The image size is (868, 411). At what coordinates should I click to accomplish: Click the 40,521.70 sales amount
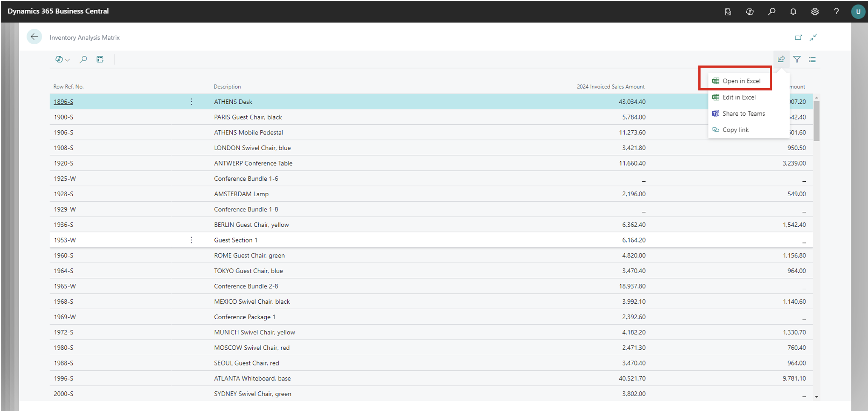[632, 378]
